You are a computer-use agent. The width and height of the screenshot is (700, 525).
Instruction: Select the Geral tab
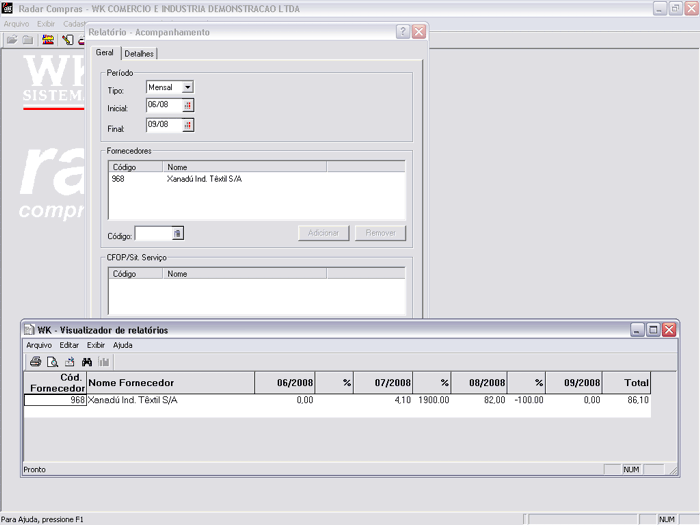(x=105, y=53)
